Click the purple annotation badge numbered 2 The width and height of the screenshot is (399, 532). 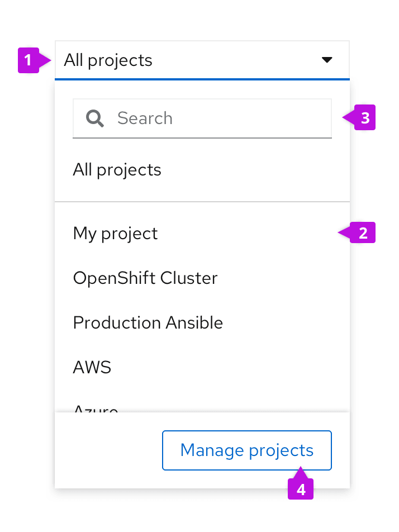(363, 232)
